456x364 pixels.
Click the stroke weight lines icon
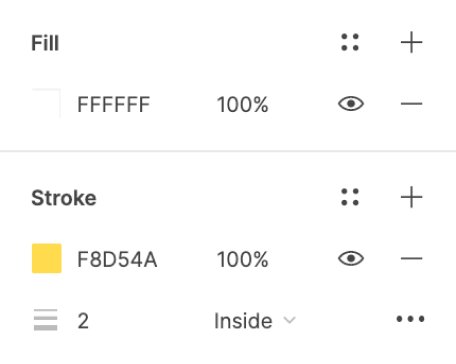click(46, 320)
